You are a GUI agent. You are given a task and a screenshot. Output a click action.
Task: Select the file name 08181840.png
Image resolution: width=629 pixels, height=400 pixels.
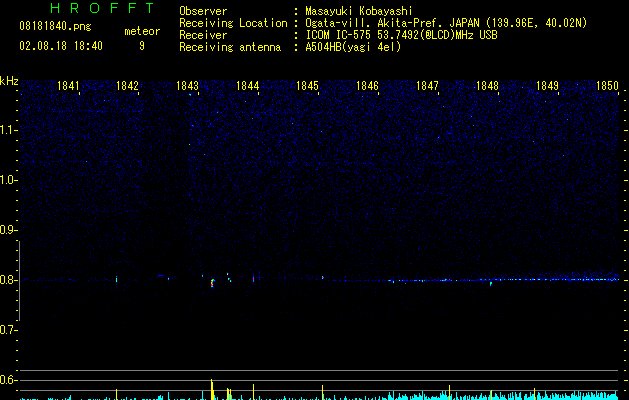click(x=55, y=26)
